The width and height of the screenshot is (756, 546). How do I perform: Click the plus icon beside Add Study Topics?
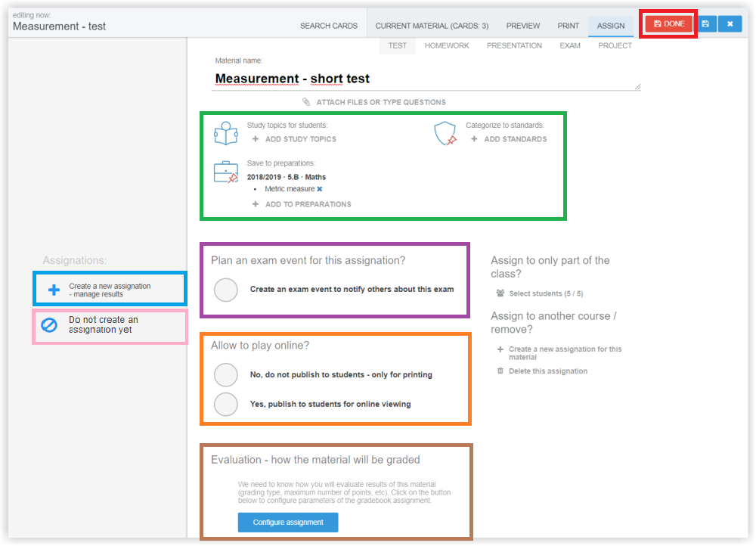[x=256, y=139]
